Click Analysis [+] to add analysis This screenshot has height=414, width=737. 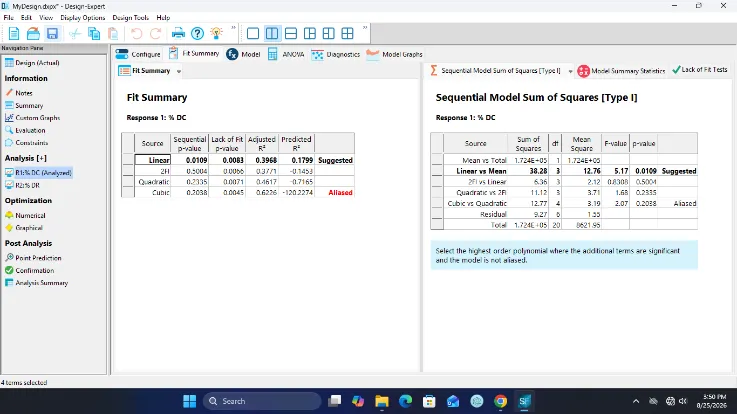pyautogui.click(x=26, y=158)
